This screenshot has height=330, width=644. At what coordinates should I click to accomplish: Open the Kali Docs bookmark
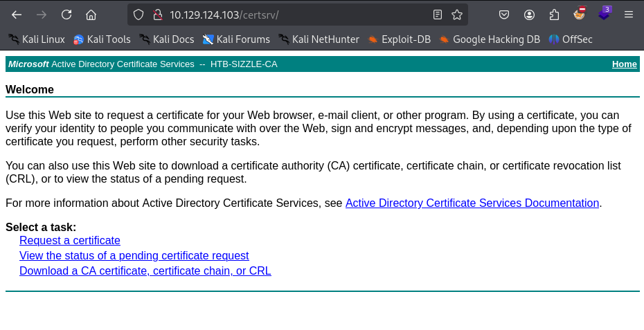coord(166,39)
